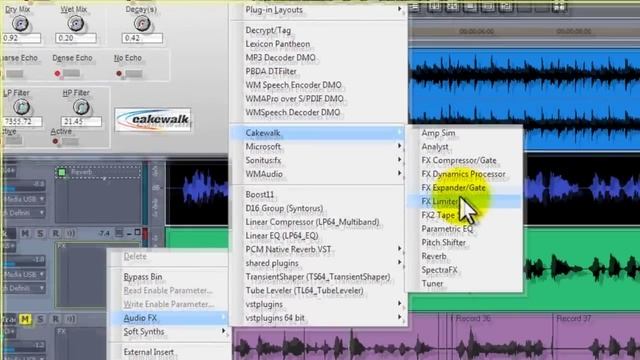Adjust the Decay(s) knob
Viewport: 640px width, 360px height.
[x=142, y=24]
